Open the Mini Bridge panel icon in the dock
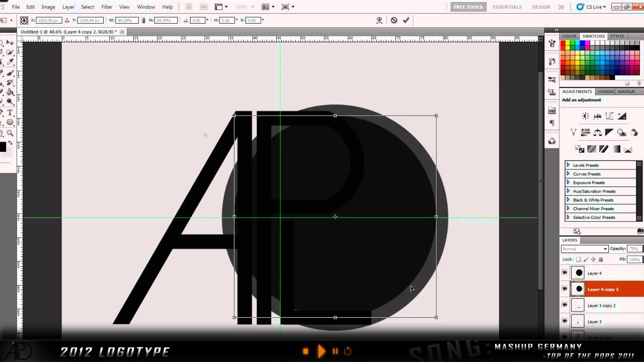Image resolution: width=644 pixels, height=362 pixels. pos(552,111)
